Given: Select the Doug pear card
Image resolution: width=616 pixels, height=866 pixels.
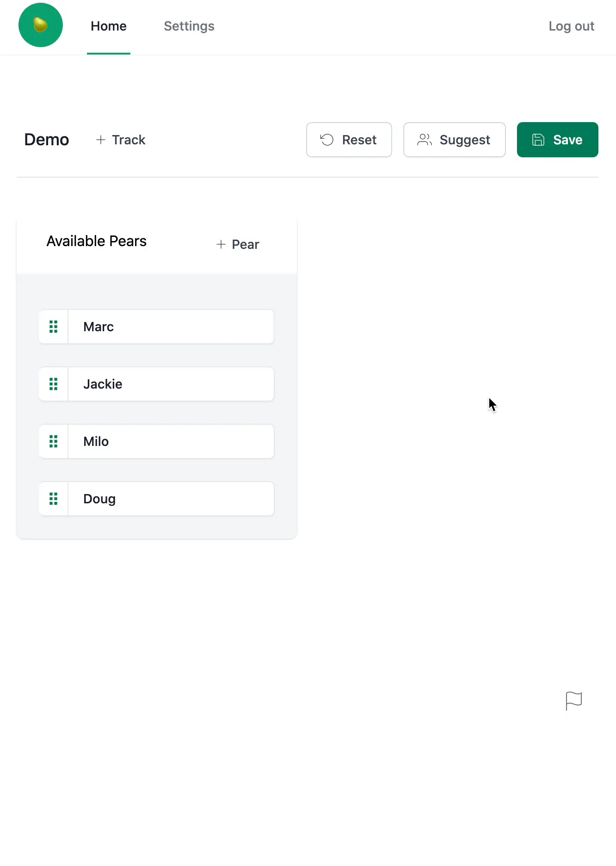Looking at the screenshot, I should tap(156, 499).
